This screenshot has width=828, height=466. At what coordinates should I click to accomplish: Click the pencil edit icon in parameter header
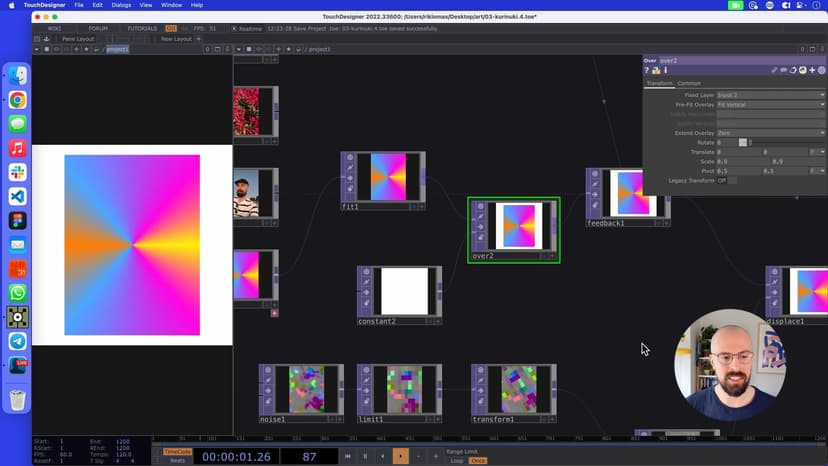click(775, 71)
